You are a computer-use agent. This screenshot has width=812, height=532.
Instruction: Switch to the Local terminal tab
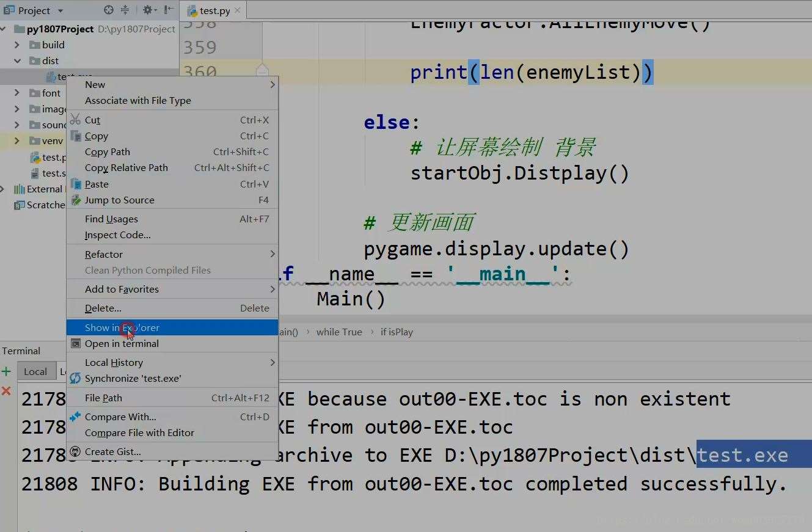tap(35, 371)
